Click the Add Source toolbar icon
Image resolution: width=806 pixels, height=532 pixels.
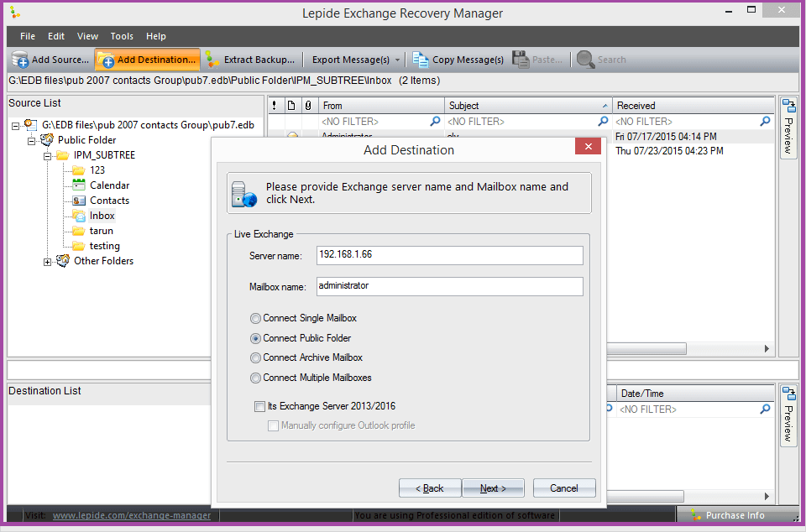pyautogui.click(x=19, y=60)
